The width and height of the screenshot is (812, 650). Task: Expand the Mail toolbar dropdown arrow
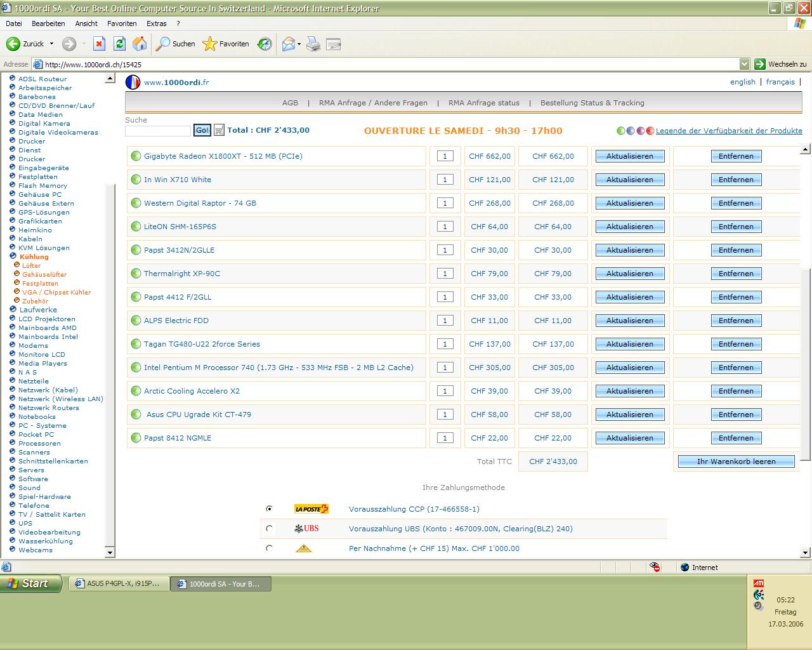tap(299, 44)
